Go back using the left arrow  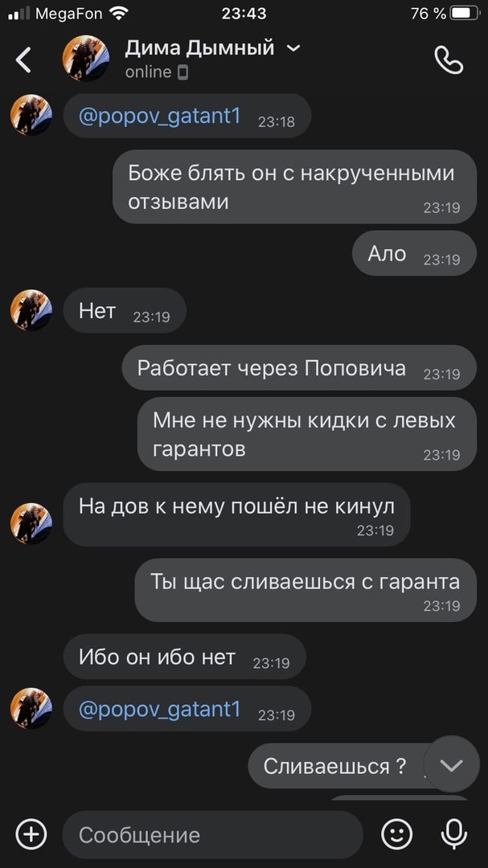click(x=24, y=59)
